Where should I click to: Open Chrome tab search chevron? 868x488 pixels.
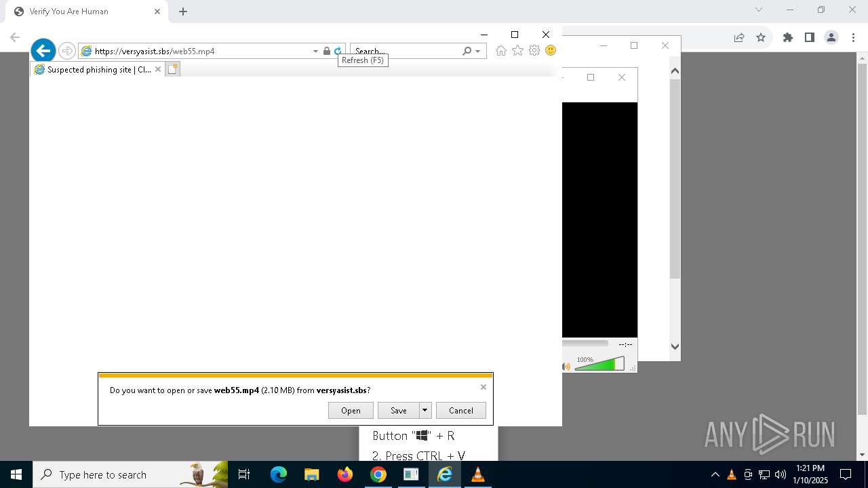759,9
